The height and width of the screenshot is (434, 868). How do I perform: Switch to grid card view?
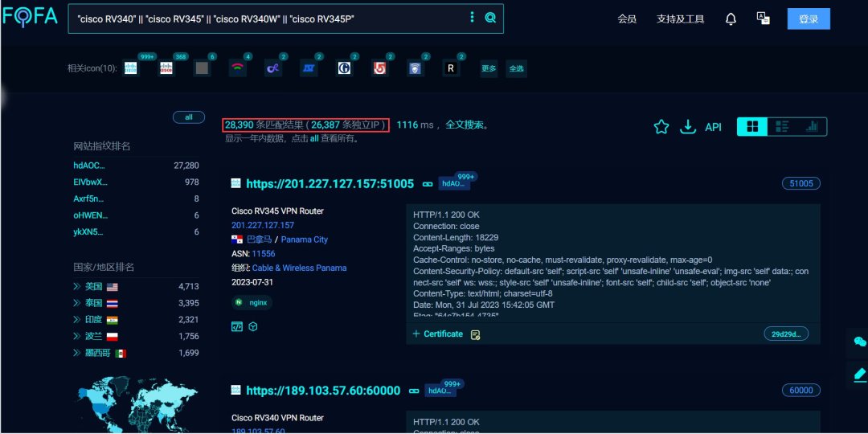[x=752, y=127]
